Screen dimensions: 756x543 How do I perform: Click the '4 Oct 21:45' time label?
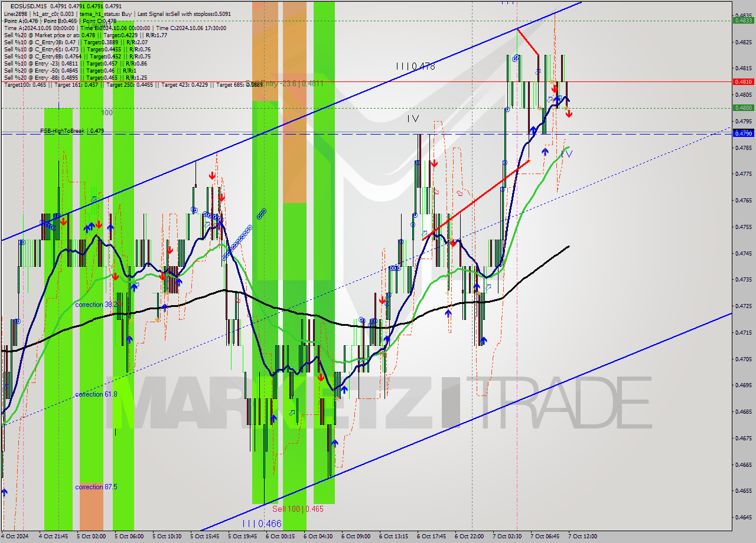pyautogui.click(x=53, y=537)
